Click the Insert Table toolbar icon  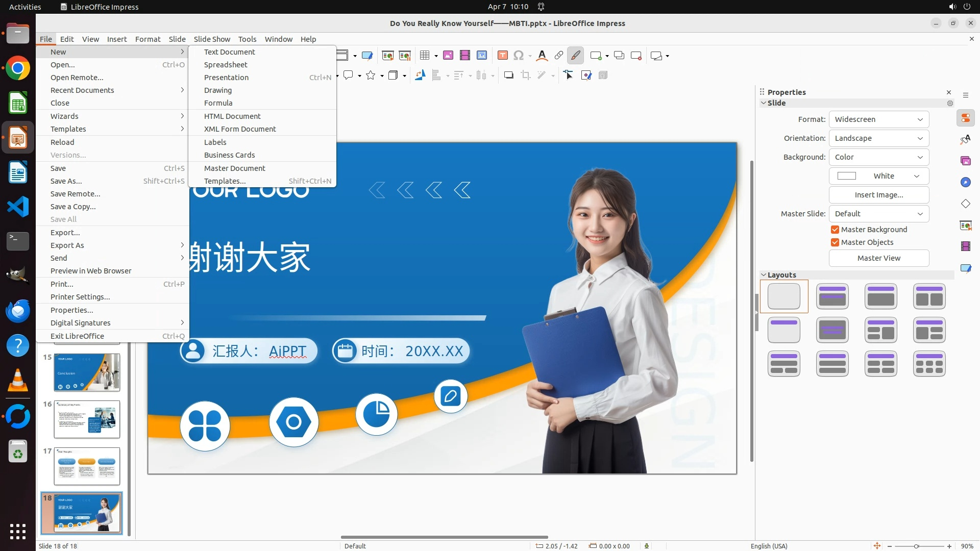424,55
